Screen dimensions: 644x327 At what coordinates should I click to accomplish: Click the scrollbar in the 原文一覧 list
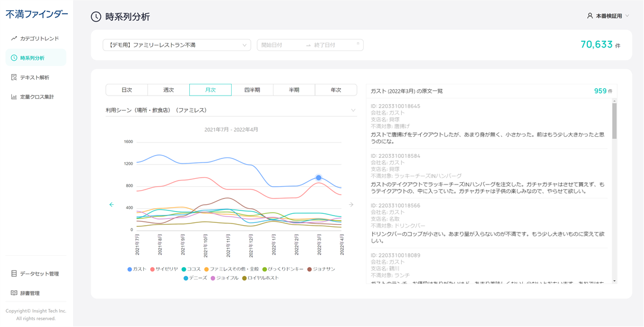click(x=615, y=121)
